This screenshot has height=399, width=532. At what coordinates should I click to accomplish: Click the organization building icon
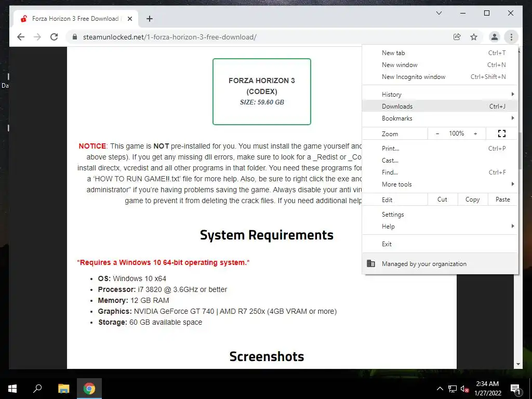[x=371, y=263]
